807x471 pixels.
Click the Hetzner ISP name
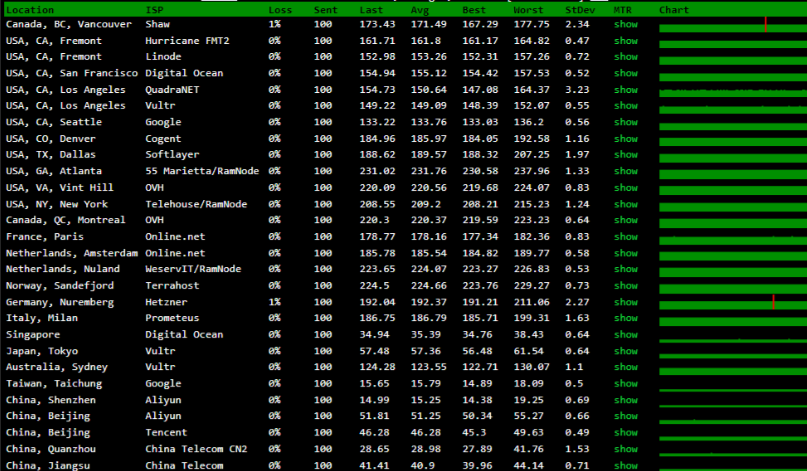point(166,302)
